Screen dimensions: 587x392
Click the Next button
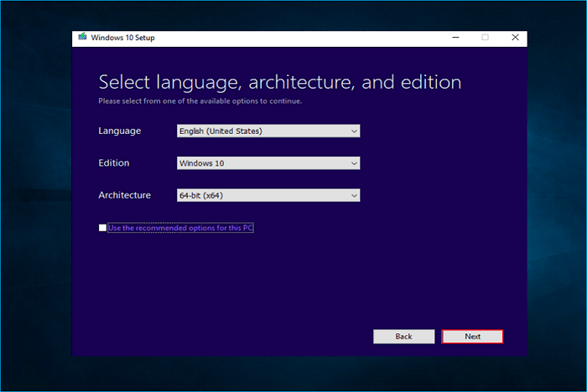(x=472, y=336)
